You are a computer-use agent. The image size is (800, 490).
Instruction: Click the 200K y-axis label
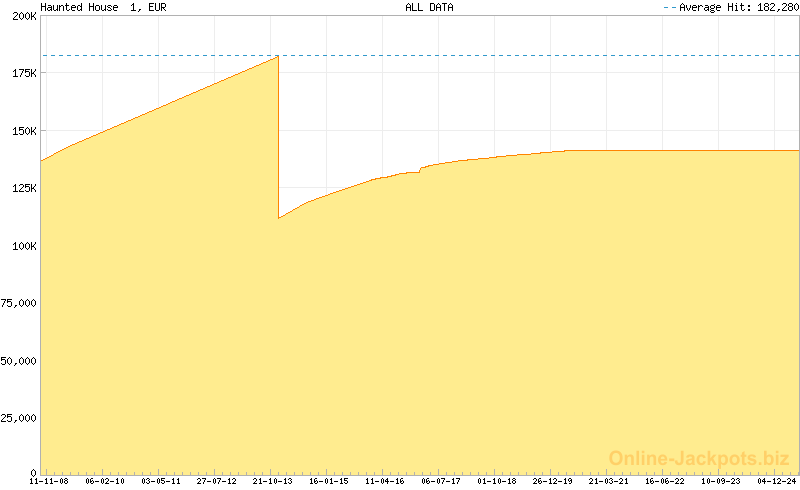[x=24, y=16]
